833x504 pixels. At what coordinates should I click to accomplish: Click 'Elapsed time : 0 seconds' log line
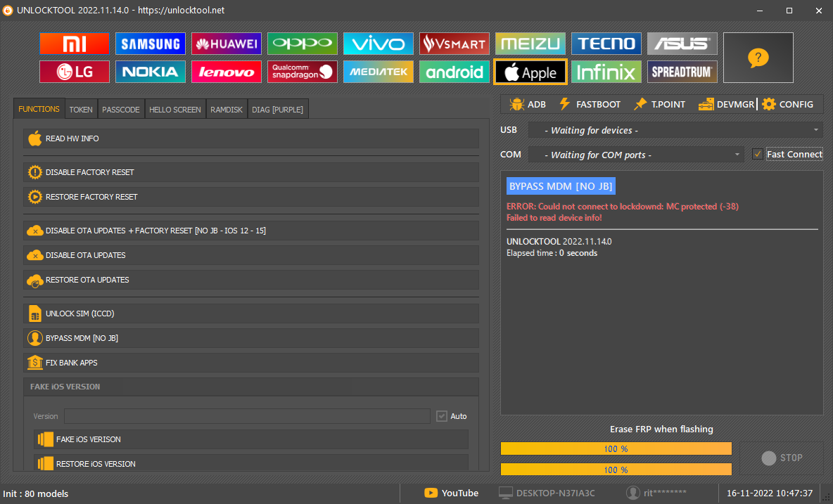552,253
